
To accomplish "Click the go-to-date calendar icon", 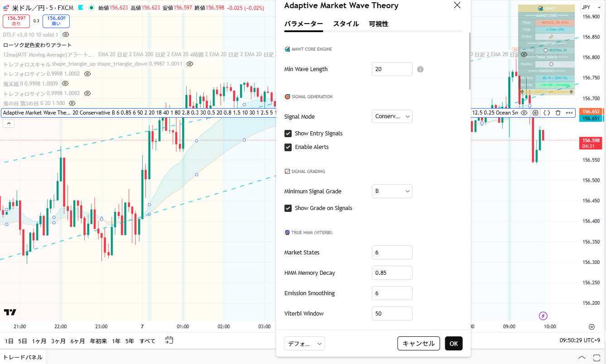I will coord(169,340).
